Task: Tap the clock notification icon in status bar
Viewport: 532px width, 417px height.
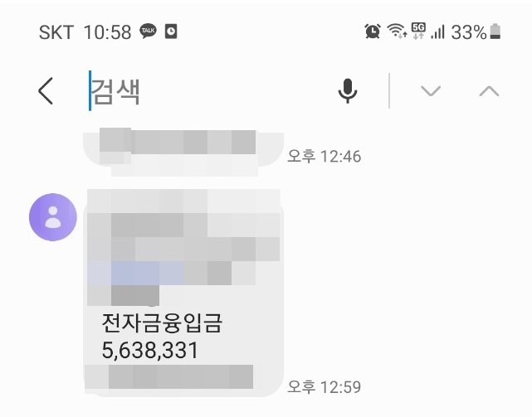Action: [x=171, y=32]
